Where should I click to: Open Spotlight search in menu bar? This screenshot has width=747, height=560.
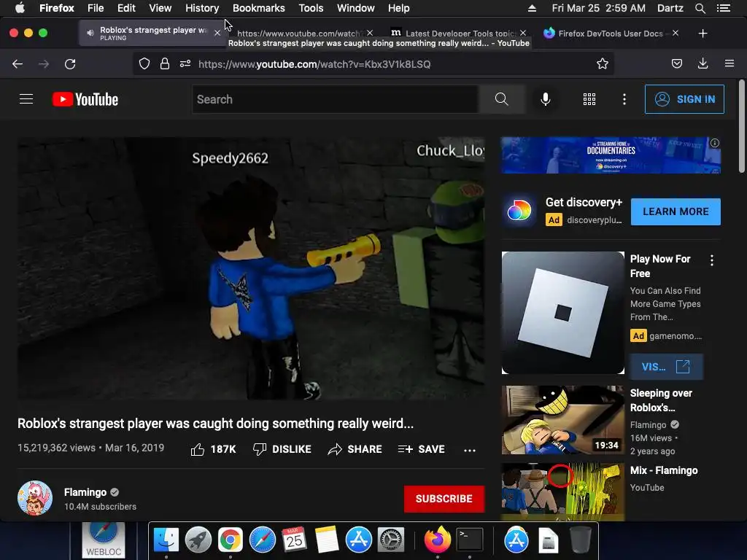700,8
